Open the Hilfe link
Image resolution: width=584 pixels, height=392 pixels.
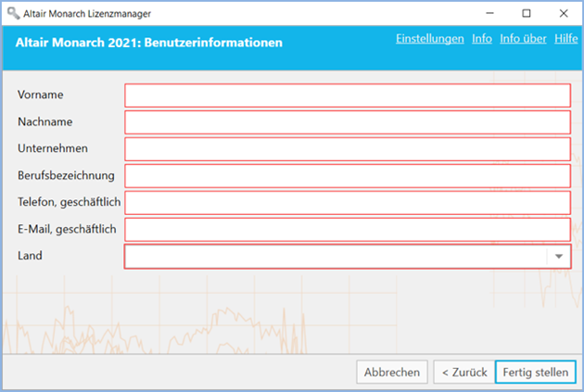565,39
